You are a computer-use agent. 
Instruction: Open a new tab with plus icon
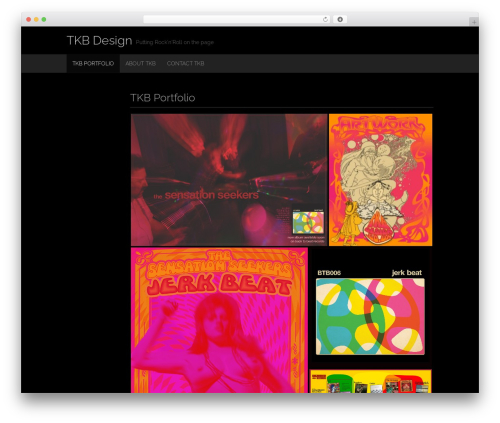point(474,22)
